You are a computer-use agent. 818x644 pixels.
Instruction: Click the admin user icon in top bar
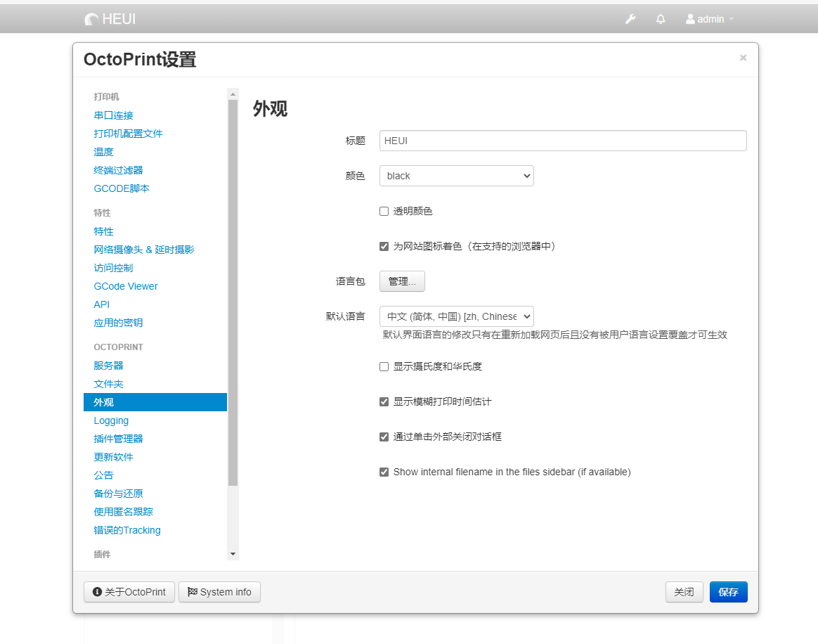click(x=689, y=19)
